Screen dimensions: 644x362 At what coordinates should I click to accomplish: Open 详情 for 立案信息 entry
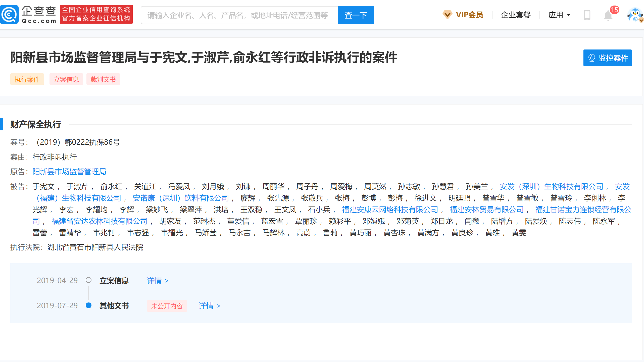point(158,280)
